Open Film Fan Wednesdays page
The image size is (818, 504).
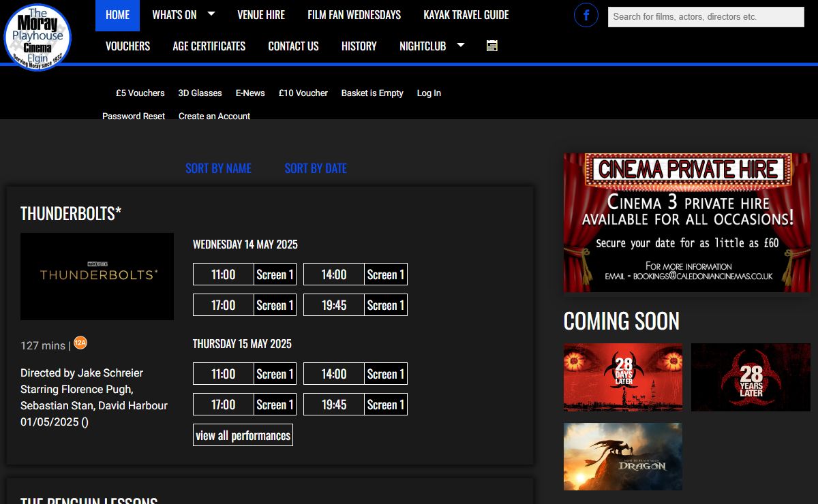pos(354,15)
